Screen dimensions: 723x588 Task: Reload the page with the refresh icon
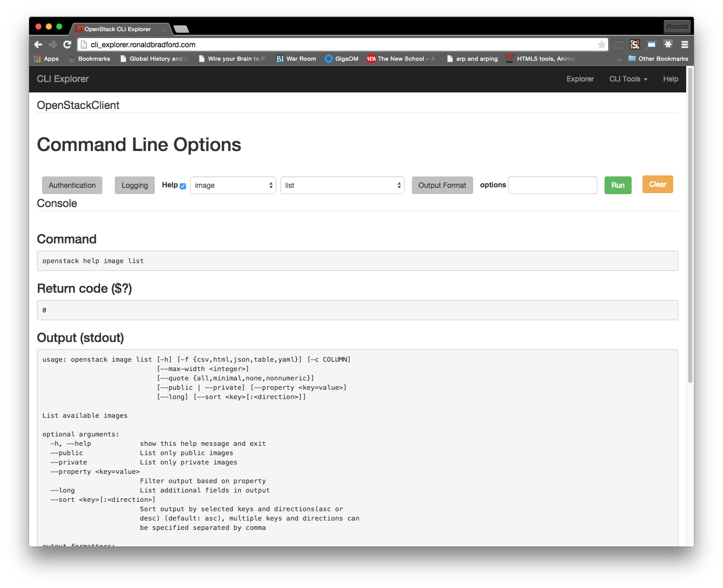67,45
